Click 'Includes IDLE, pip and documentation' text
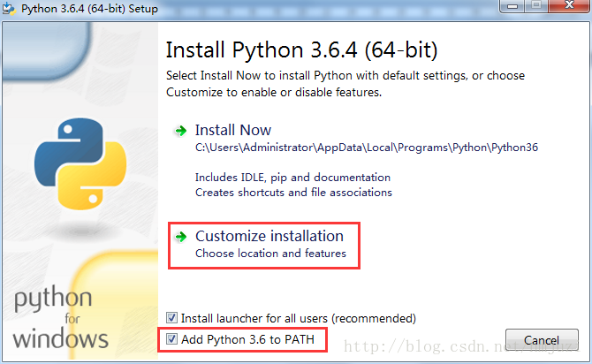This screenshot has height=364, width=592. coord(292,177)
